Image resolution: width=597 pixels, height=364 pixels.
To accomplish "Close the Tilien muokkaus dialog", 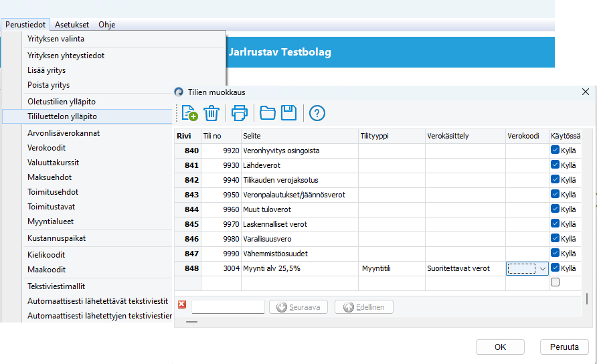I will coord(586,92).
